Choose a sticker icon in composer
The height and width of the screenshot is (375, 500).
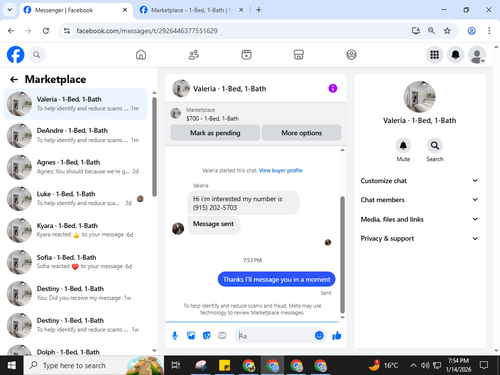click(207, 336)
